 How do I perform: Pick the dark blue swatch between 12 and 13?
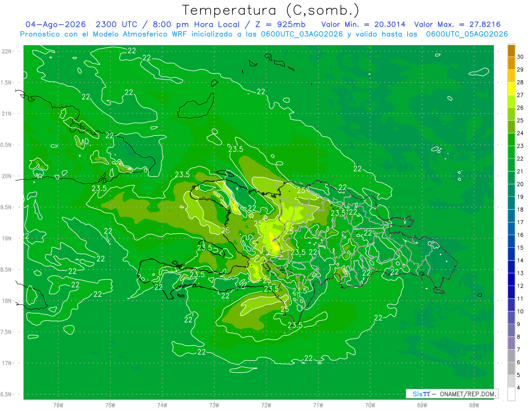(511, 279)
